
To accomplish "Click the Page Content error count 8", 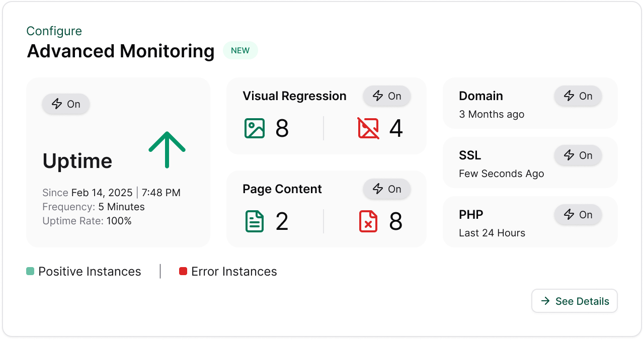I will [x=396, y=222].
